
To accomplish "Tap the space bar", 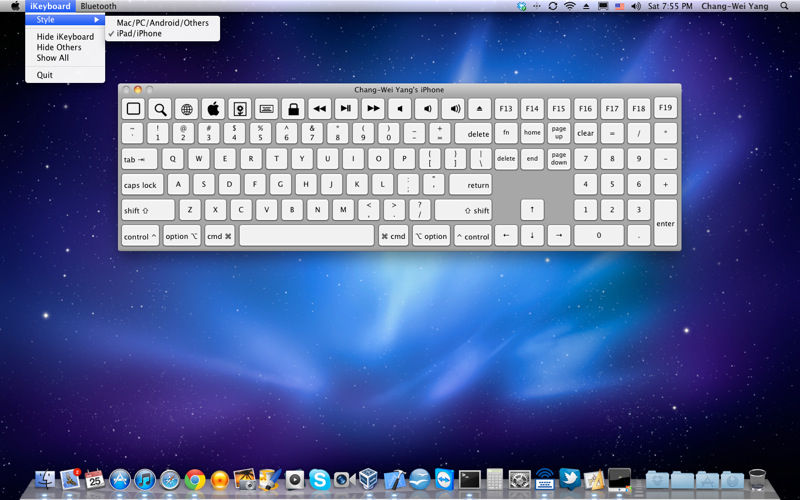I will [307, 236].
